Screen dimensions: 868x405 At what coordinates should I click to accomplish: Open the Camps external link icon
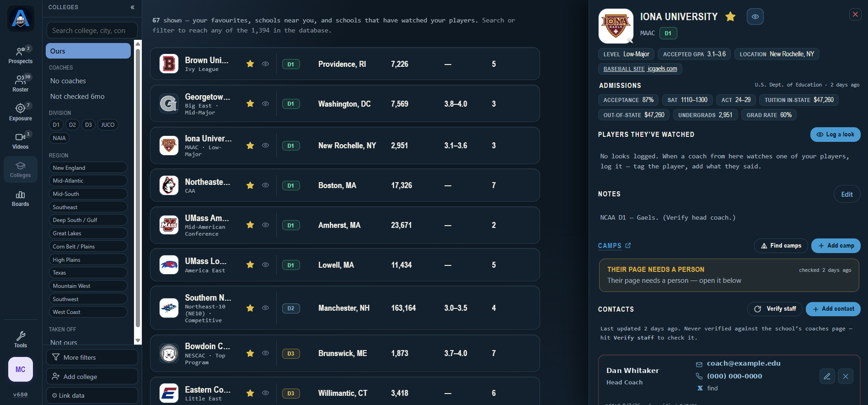click(628, 246)
